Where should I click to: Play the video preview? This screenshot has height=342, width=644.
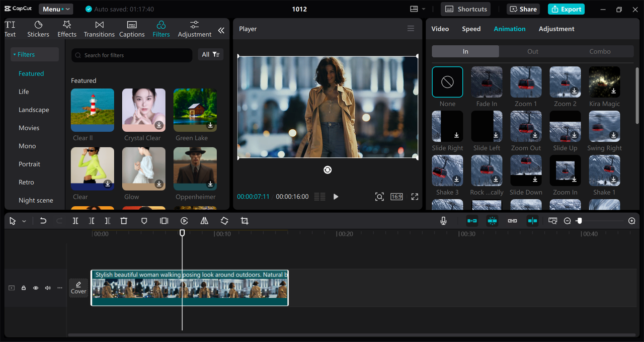(x=336, y=197)
